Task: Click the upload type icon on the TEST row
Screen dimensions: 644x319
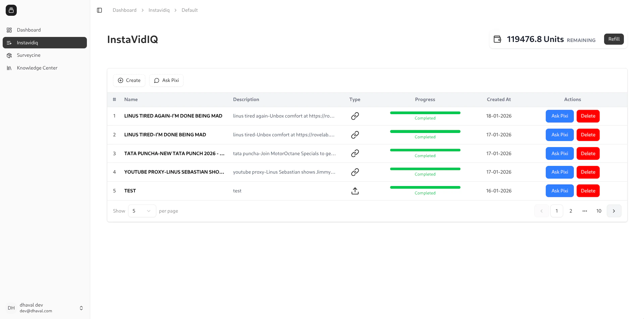Action: 355,190
